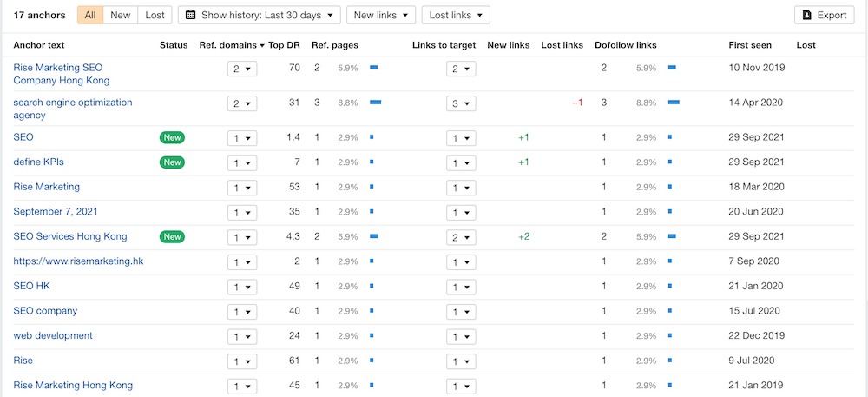Screen dimensions: 868x397
Task: Sort by Ref. domains column header
Action: (232, 45)
